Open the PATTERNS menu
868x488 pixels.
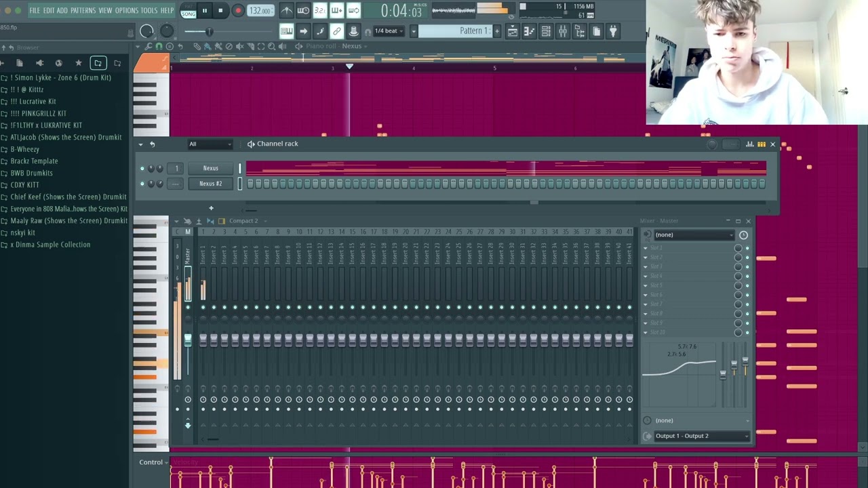pos(83,10)
